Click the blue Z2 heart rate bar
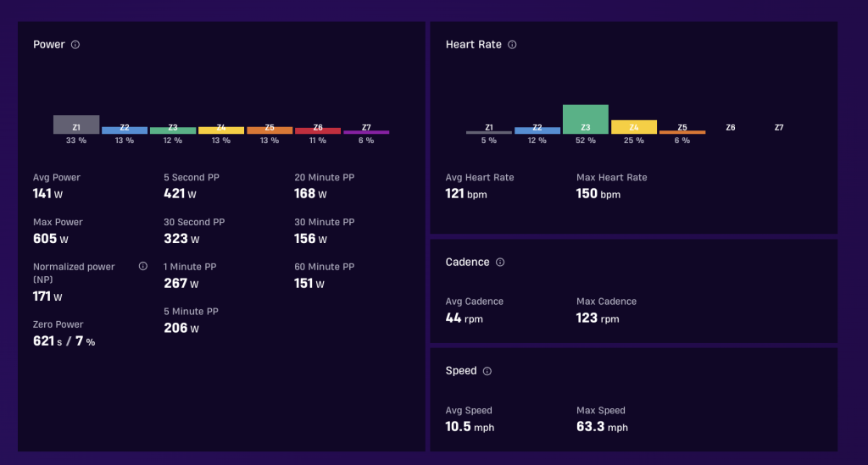This screenshot has width=868, height=465. point(537,130)
